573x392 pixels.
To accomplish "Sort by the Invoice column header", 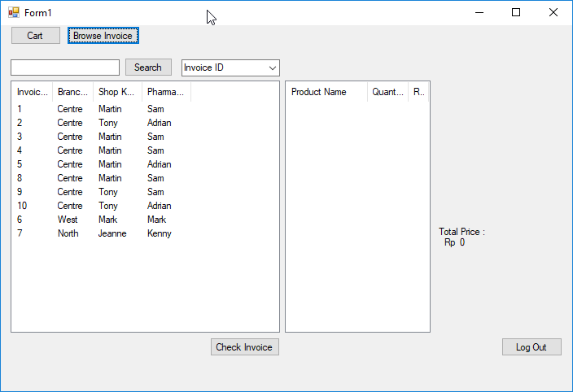I will (x=33, y=92).
